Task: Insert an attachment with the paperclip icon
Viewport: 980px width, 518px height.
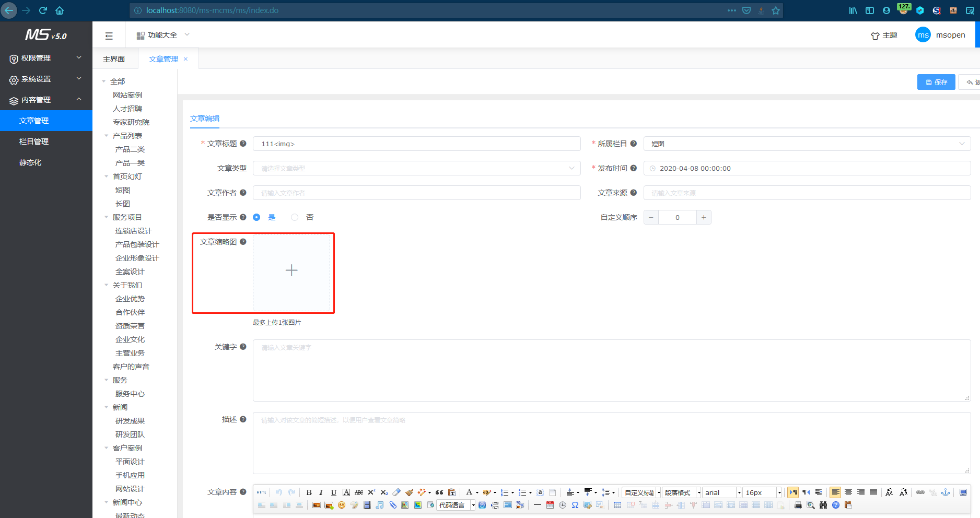Action: point(393,505)
